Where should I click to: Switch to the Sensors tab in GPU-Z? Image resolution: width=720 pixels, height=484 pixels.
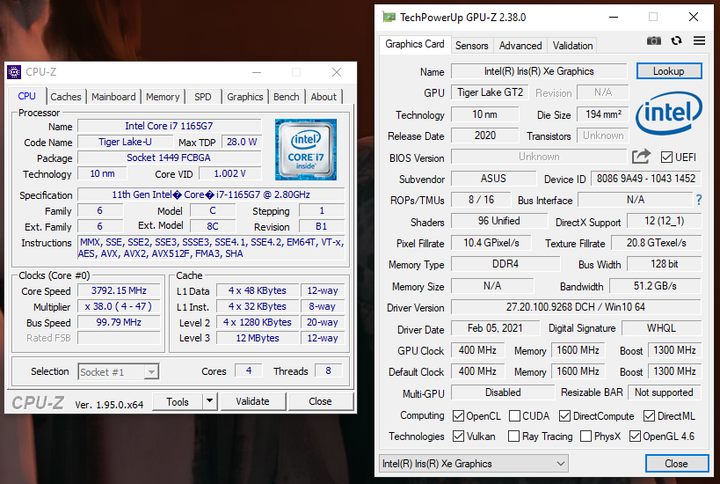click(472, 45)
